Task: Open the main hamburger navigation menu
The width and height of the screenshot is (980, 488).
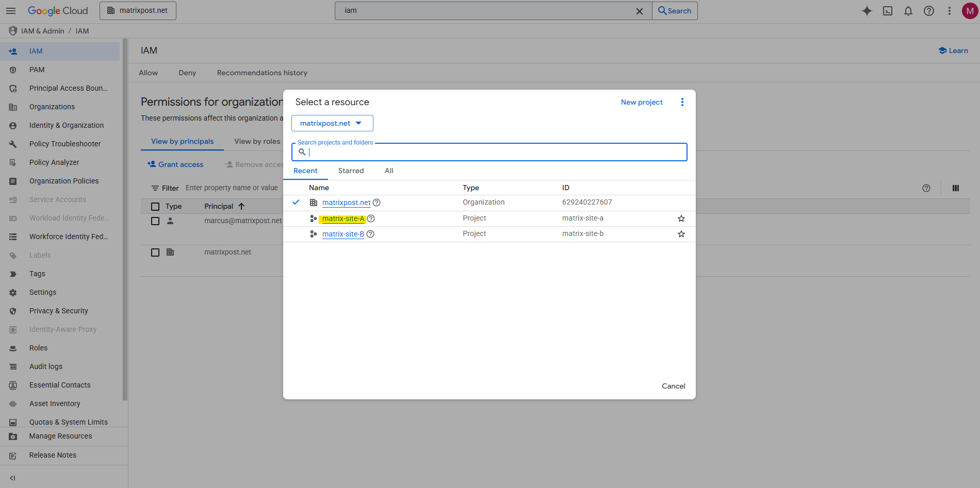Action: pyautogui.click(x=11, y=11)
